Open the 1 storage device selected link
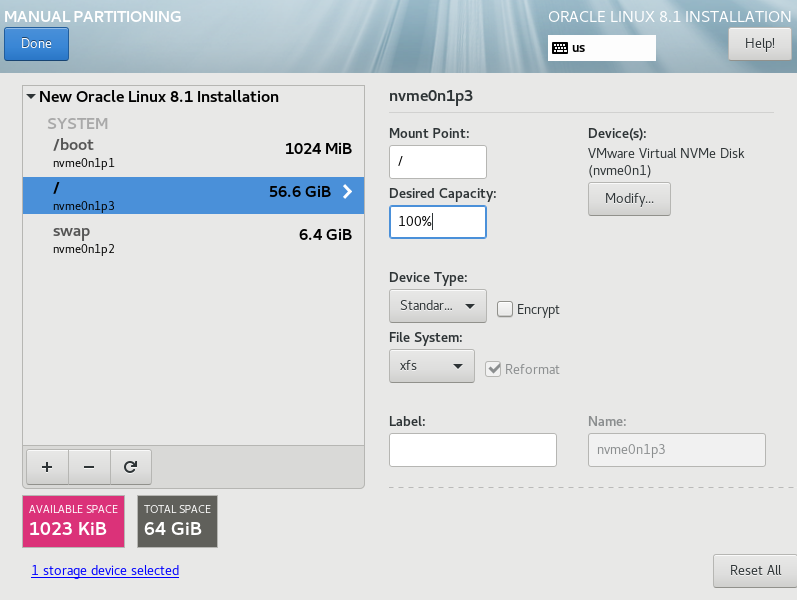Image resolution: width=797 pixels, height=600 pixels. point(105,571)
